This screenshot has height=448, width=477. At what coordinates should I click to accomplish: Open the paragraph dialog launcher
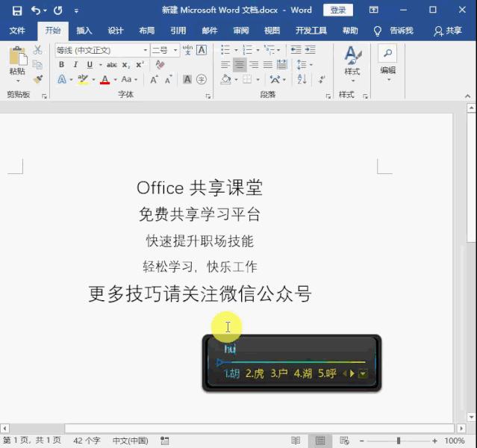point(328,96)
